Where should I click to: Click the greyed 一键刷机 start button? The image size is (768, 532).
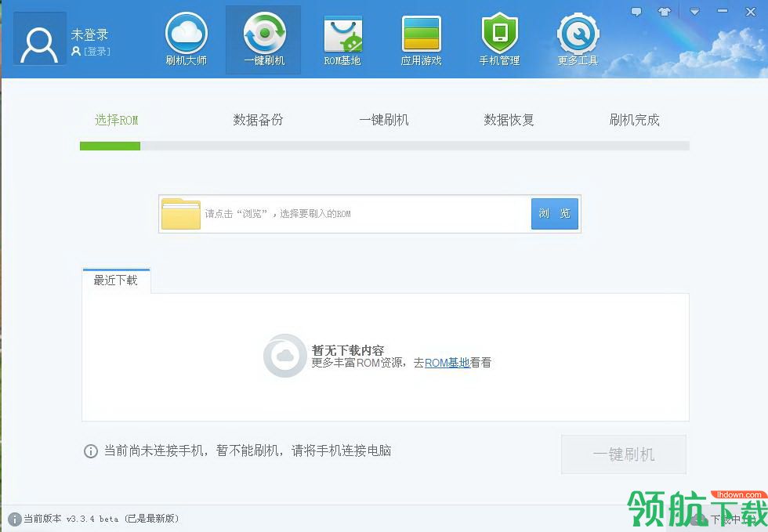[x=624, y=454]
